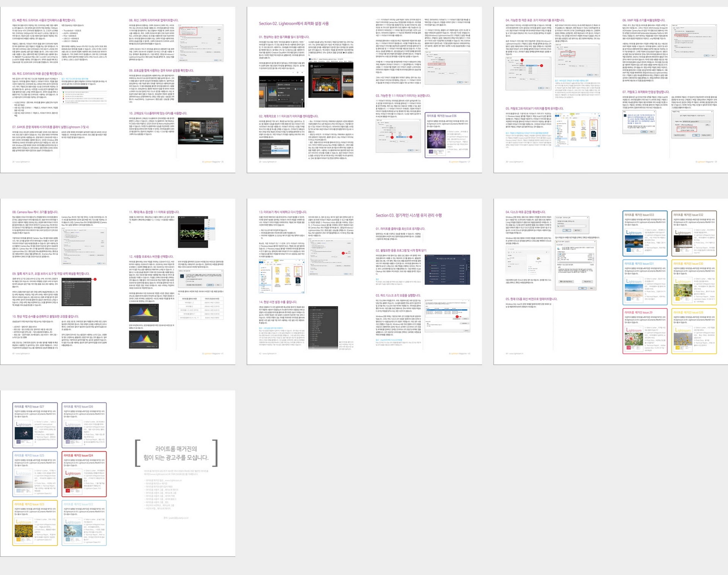This screenshot has height=575, width=728.
Task: Select the Issue 026 magazine card
Action: point(84,425)
